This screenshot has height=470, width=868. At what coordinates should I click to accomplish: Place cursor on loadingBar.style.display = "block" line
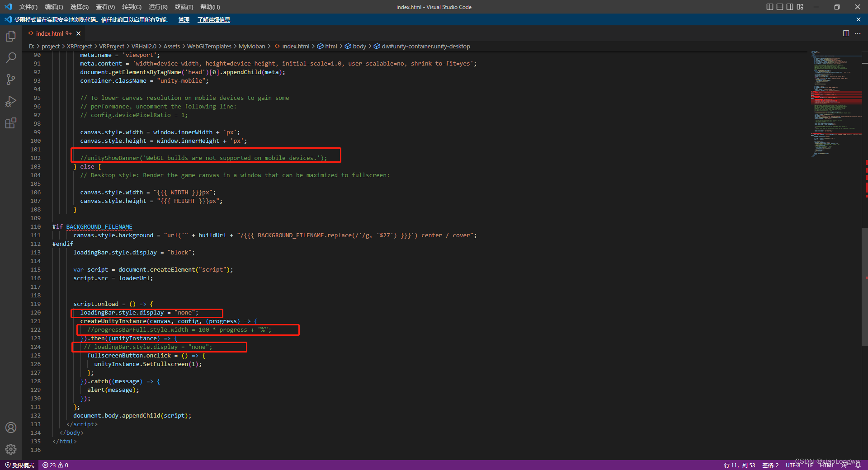tap(134, 253)
